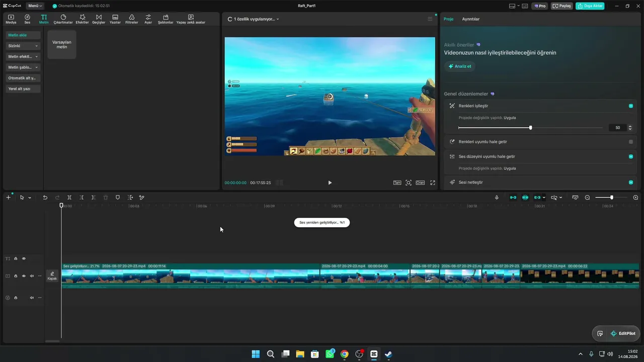Click the add track plus icon
The image size is (644, 362).
pos(8,198)
